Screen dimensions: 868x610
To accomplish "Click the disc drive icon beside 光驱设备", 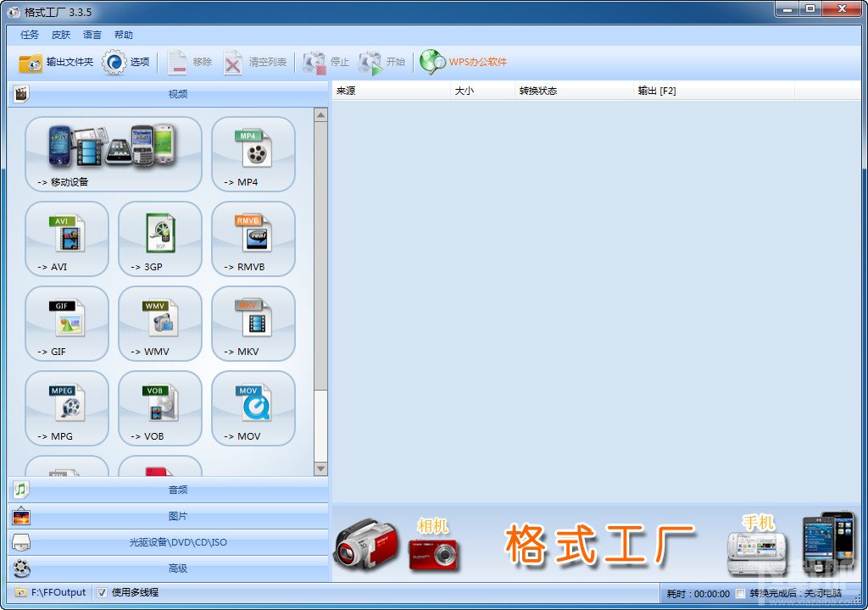I will coord(21,542).
